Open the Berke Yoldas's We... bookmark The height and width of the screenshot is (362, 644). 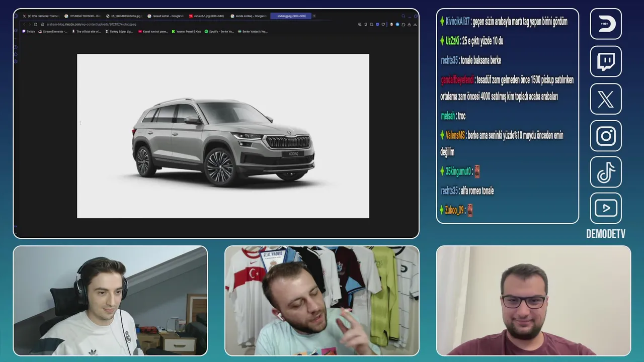pos(253,31)
